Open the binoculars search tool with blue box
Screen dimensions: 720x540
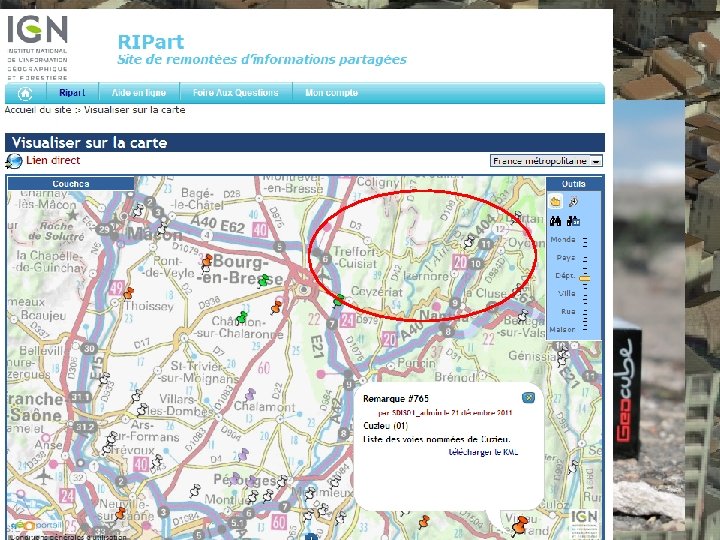click(573, 221)
